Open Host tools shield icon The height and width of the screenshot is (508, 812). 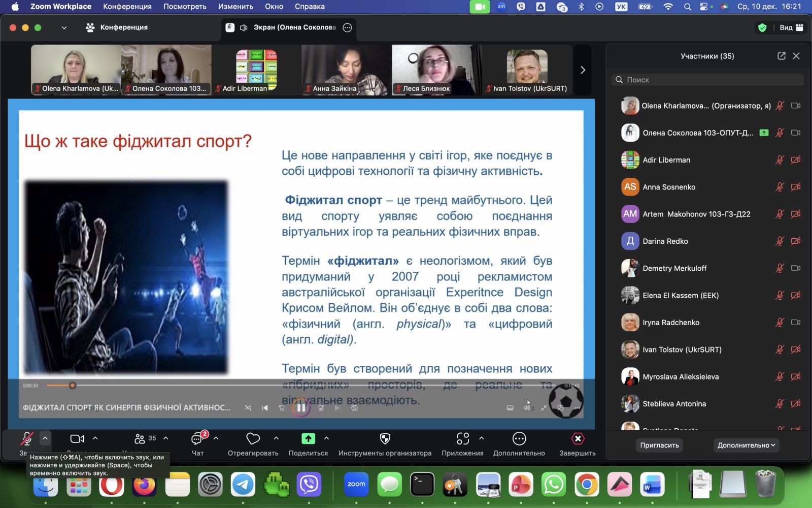coord(385,439)
